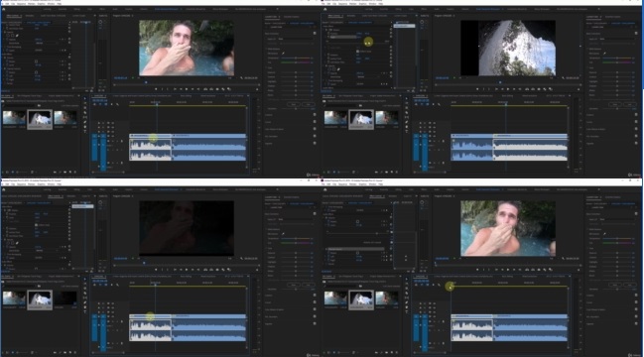This screenshot has height=357, width=644.
Task: Toggle HSL Secondary checkbox in bottom-right screenshot's Lumetri panel
Action: coord(636,316)
